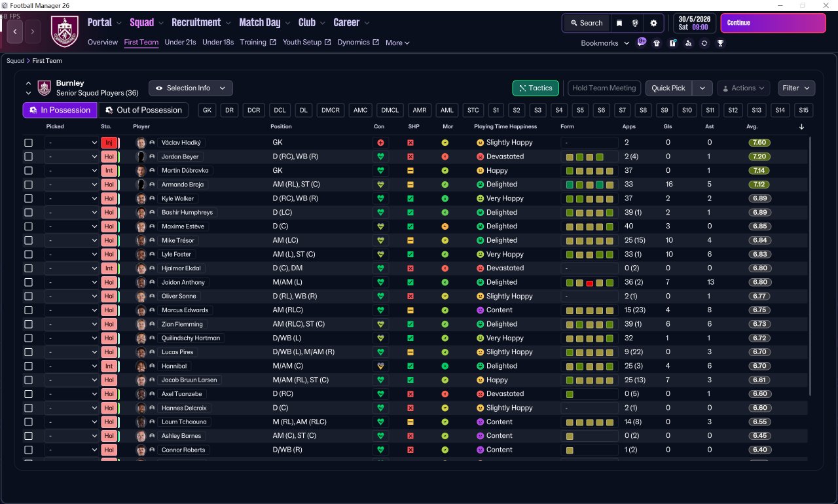Click the squad list vertical scrollbar
838x504 pixels.
point(811,265)
